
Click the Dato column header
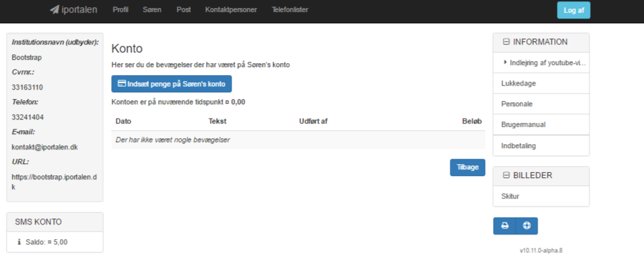[x=123, y=122]
